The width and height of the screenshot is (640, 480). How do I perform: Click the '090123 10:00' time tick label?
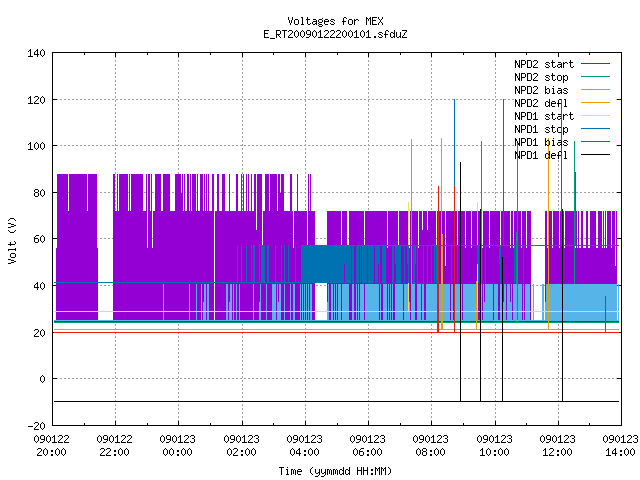point(494,446)
